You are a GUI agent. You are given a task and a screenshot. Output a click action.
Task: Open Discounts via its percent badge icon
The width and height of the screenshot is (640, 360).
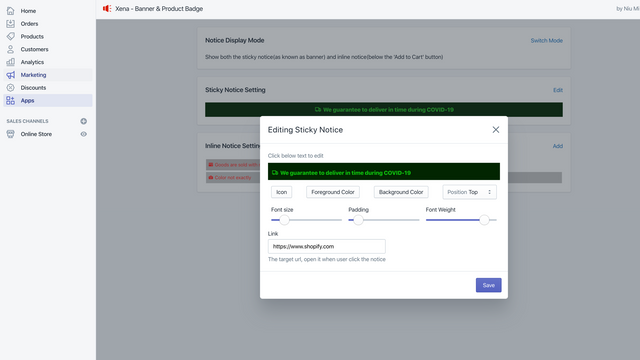[11, 88]
